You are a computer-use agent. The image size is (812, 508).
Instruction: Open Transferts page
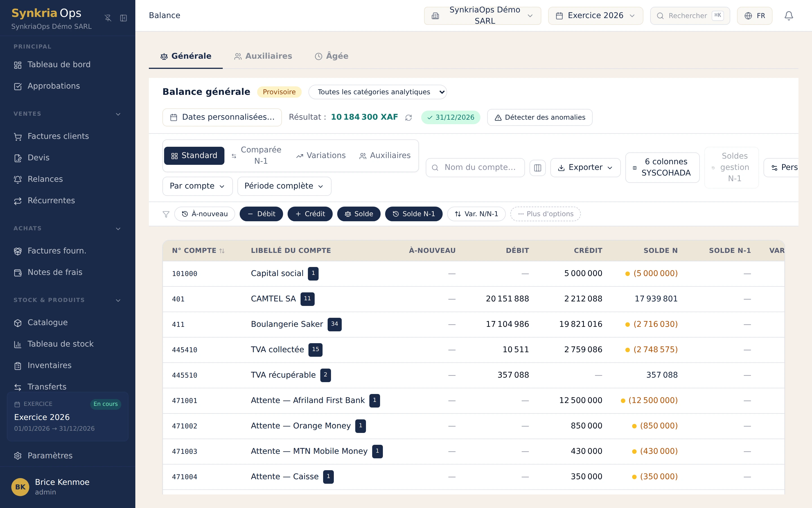click(67, 387)
